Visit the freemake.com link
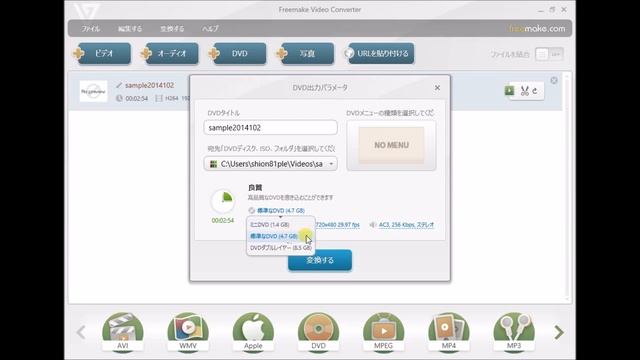The height and width of the screenshot is (360, 640). point(537,29)
